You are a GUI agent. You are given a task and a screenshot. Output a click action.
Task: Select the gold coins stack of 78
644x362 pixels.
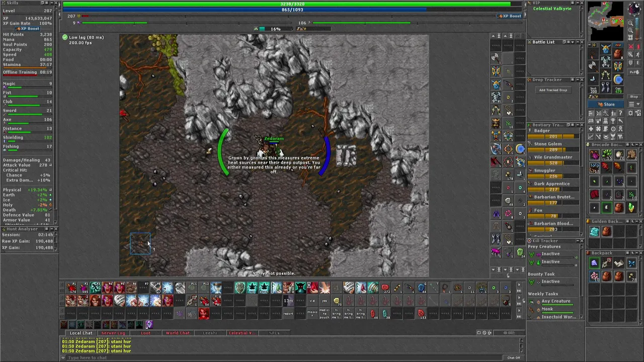(631, 276)
